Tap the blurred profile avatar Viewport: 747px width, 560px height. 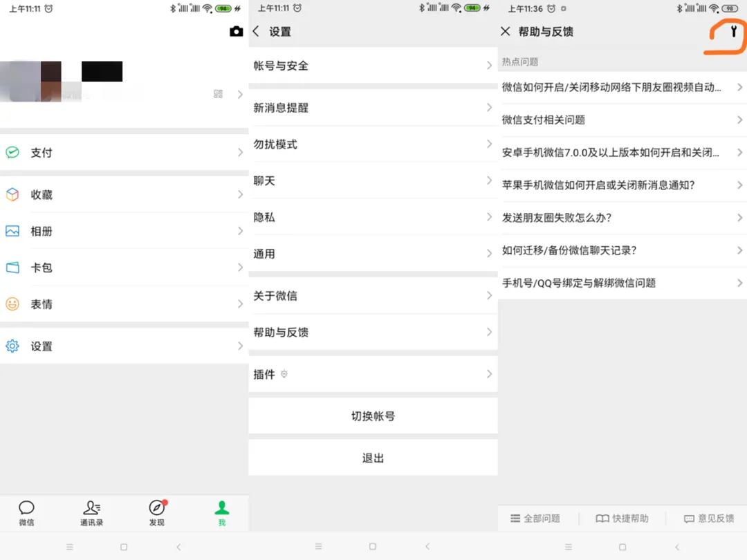pos(30,81)
